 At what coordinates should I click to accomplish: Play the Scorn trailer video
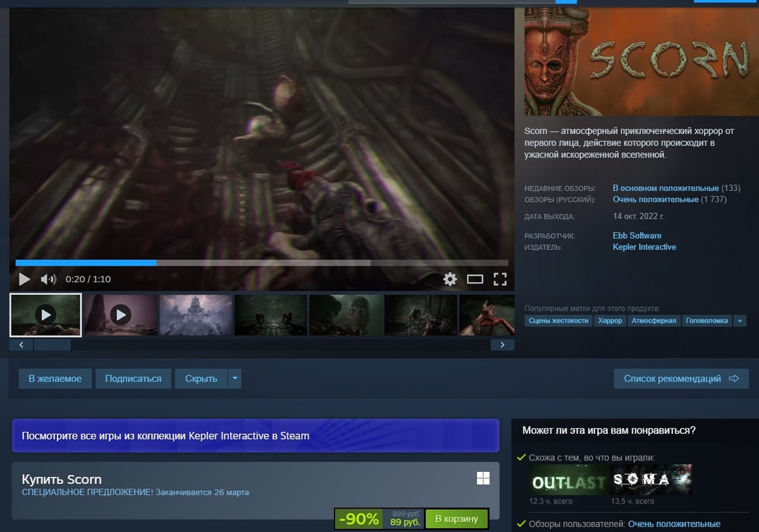pyautogui.click(x=24, y=279)
